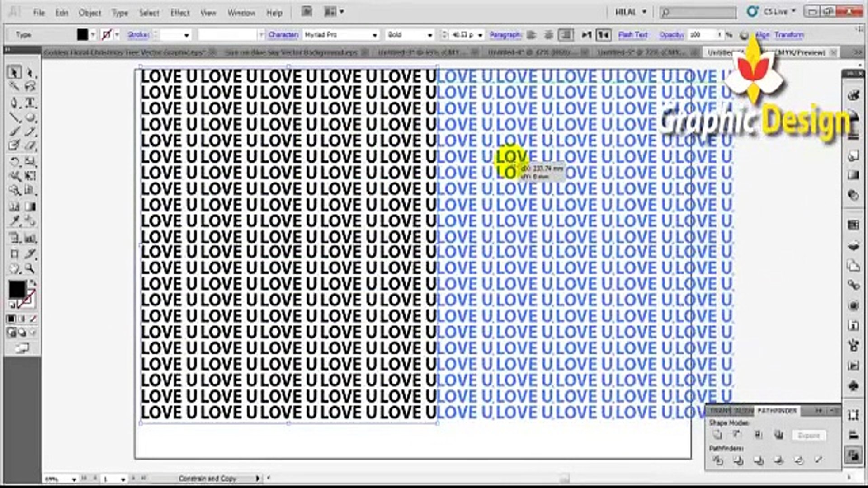Open the Type menu

pyautogui.click(x=120, y=13)
